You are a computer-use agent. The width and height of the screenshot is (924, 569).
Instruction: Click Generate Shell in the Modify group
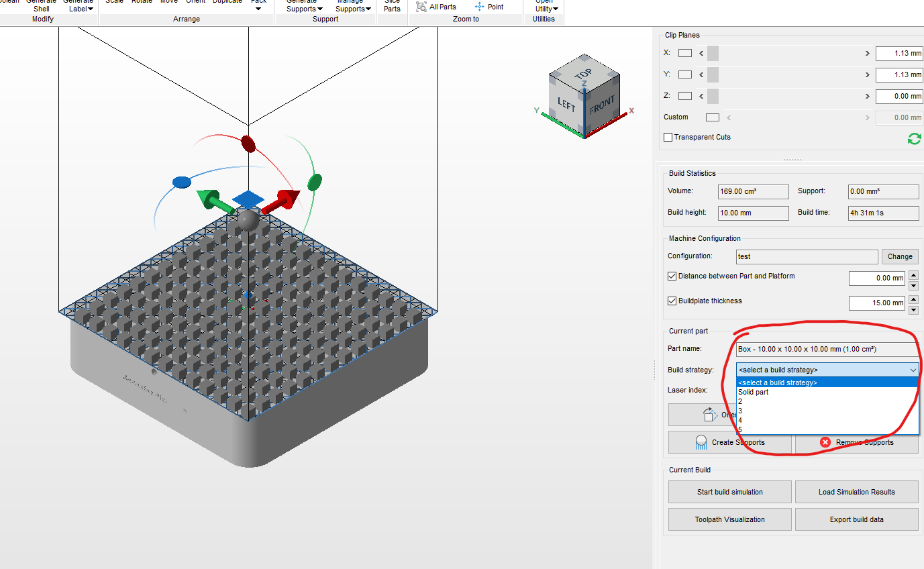(x=41, y=6)
